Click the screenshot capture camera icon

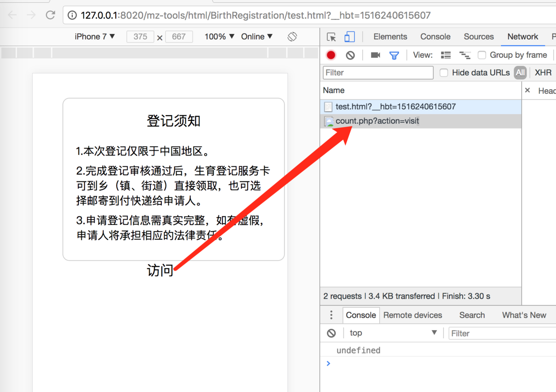click(x=375, y=55)
